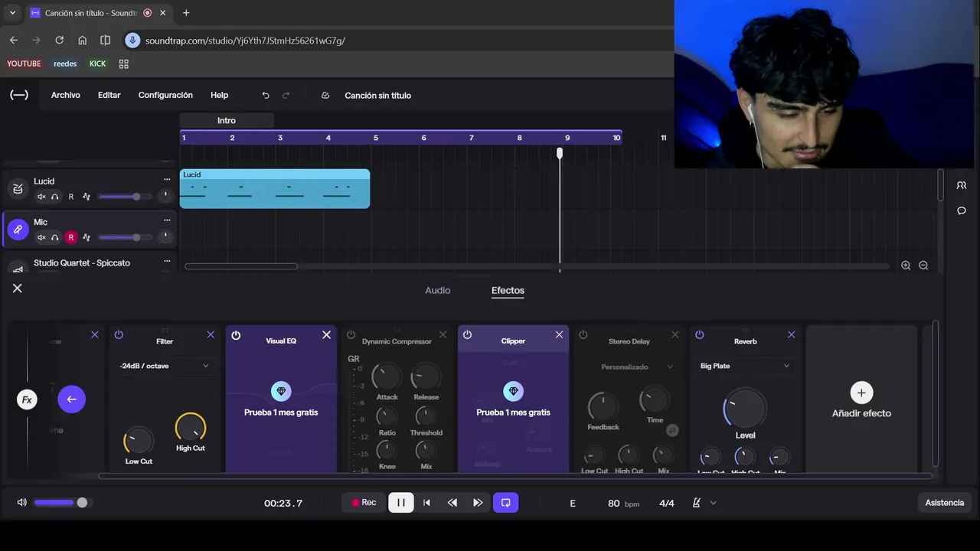Click the Rec record button

pos(364,503)
